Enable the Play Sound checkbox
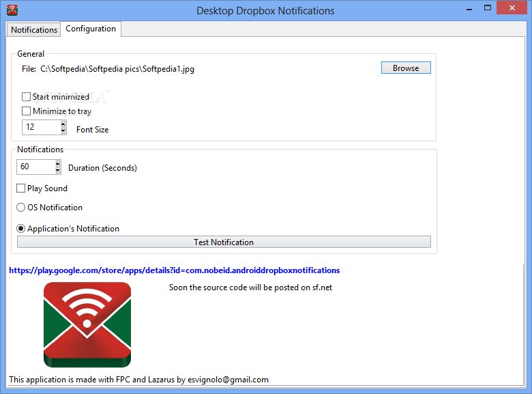The width and height of the screenshot is (532, 394). pyautogui.click(x=20, y=188)
